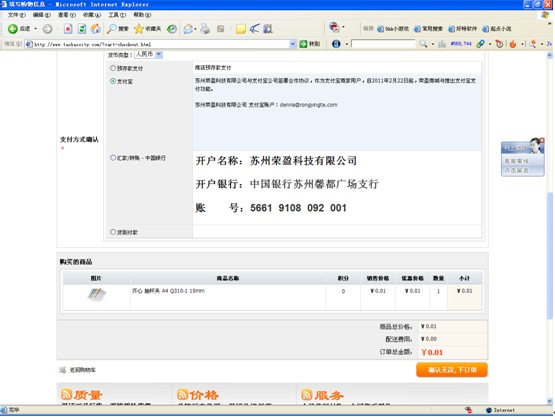555x417 pixels.
Task: Click the shopping cart return icon
Action: point(63,370)
